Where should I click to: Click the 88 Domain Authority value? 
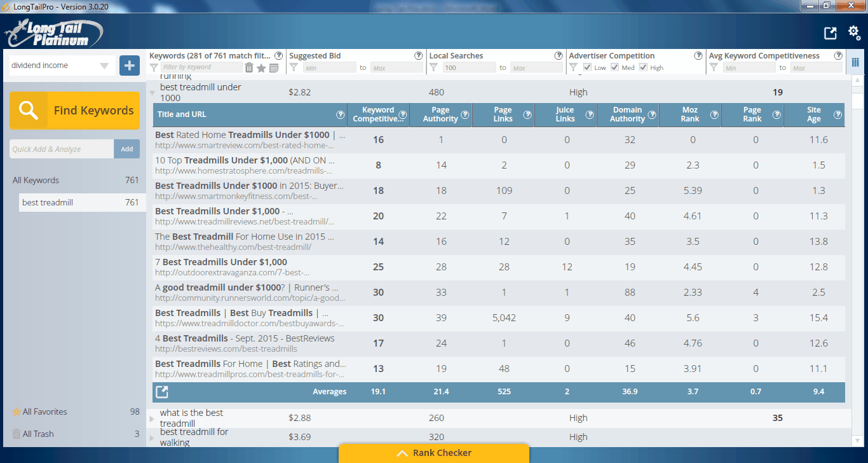click(630, 293)
